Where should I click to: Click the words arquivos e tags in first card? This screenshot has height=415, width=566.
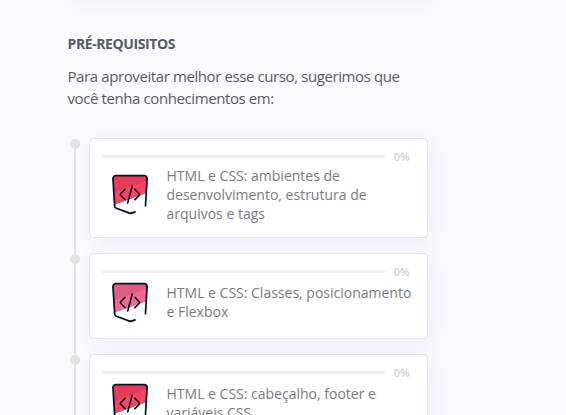(x=215, y=214)
